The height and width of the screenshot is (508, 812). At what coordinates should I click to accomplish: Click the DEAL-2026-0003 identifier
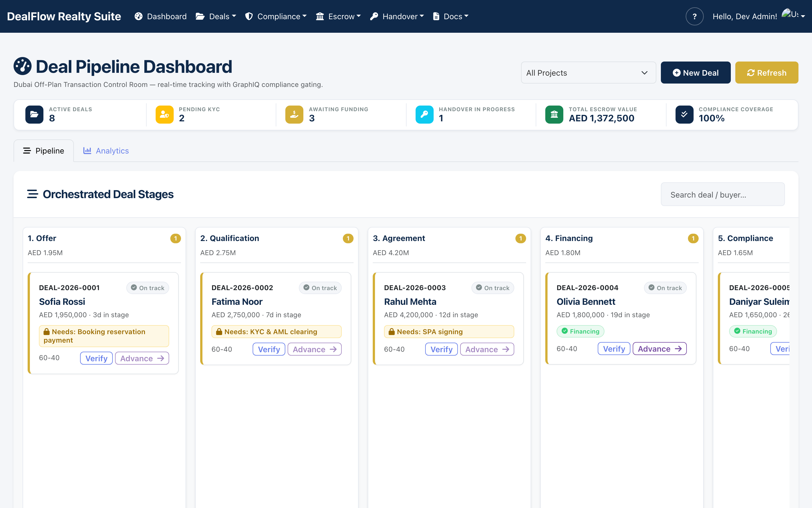coord(415,288)
